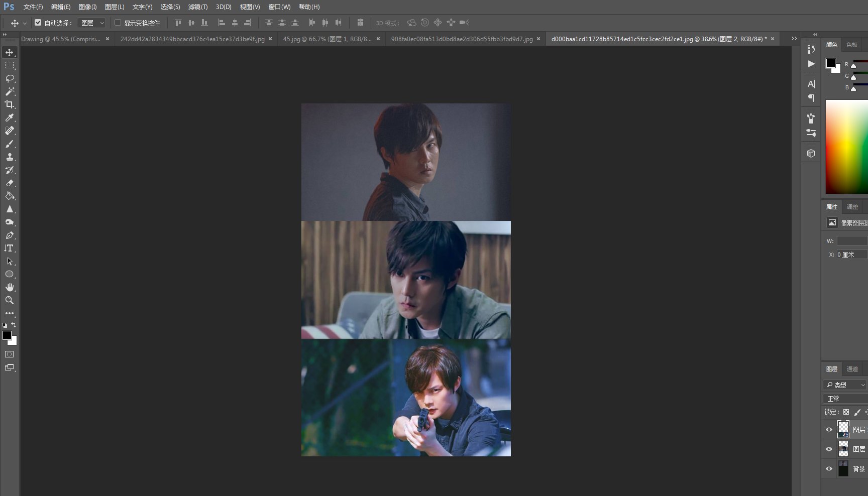Select the Magic Wand tool
The image size is (868, 496).
pyautogui.click(x=10, y=91)
